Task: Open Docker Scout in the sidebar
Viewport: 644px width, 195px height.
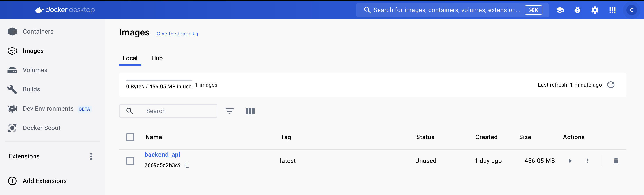Action: (x=53, y=128)
